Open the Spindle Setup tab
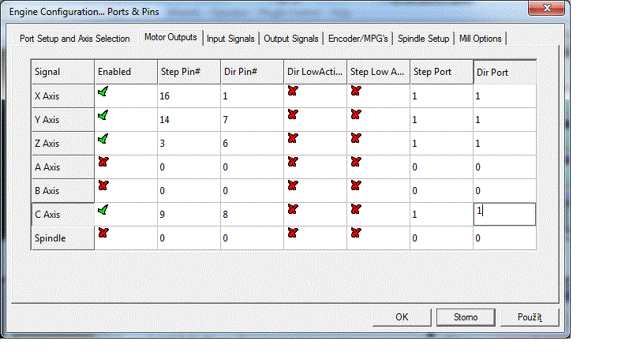Viewport: 644px width, 363px height. click(x=423, y=39)
